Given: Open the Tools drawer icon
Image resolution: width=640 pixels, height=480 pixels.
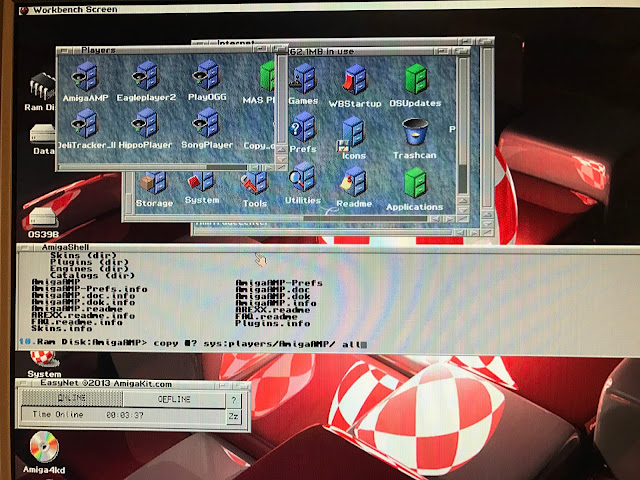Looking at the screenshot, I should 254,183.
